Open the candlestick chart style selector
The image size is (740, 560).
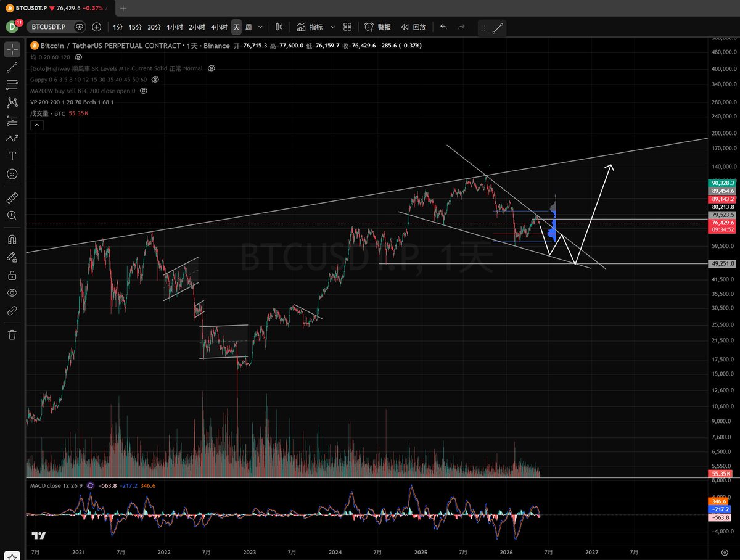279,27
